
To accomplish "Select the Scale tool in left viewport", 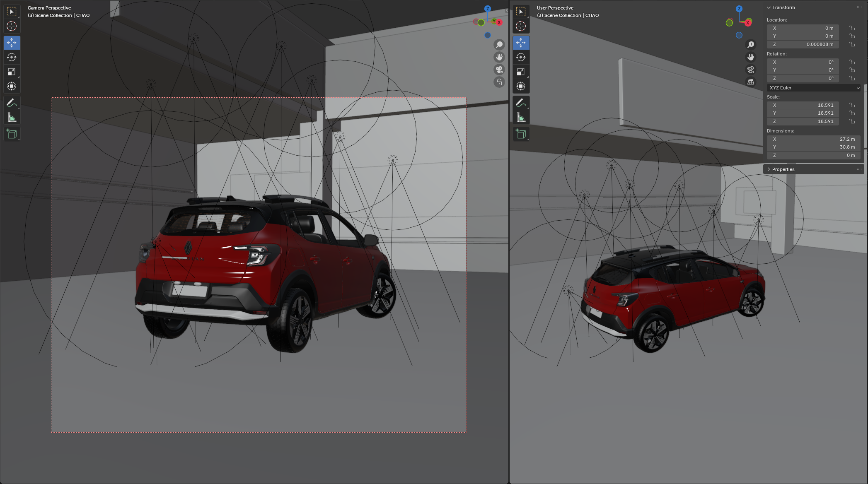I will [x=12, y=72].
